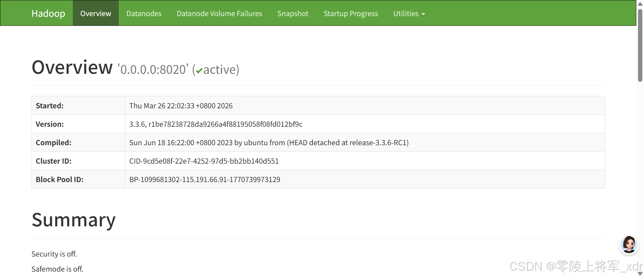Go to the Snapshot tab
The width and height of the screenshot is (644, 277).
[x=293, y=13]
